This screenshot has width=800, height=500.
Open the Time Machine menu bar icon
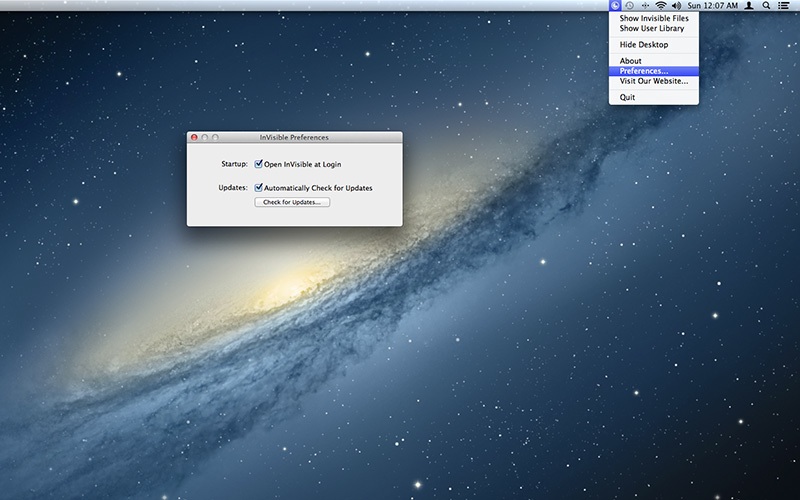(630, 6)
